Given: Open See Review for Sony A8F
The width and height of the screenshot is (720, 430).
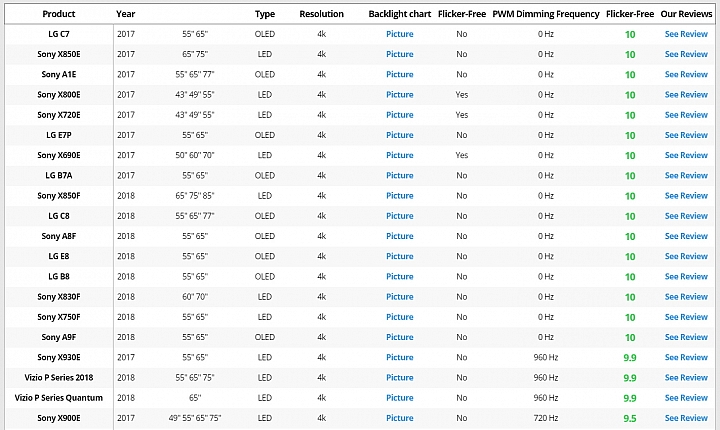Looking at the screenshot, I should 686,236.
